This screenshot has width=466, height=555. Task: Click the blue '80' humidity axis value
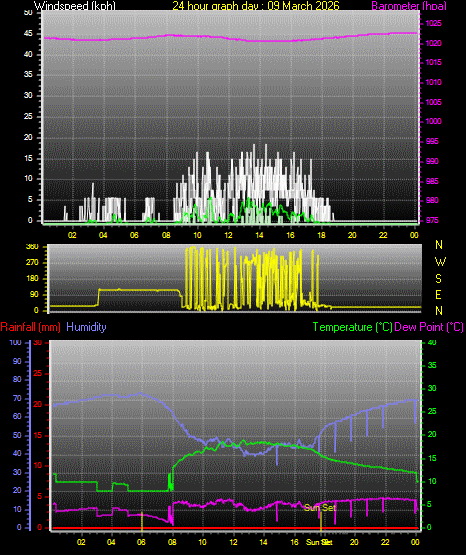17,379
